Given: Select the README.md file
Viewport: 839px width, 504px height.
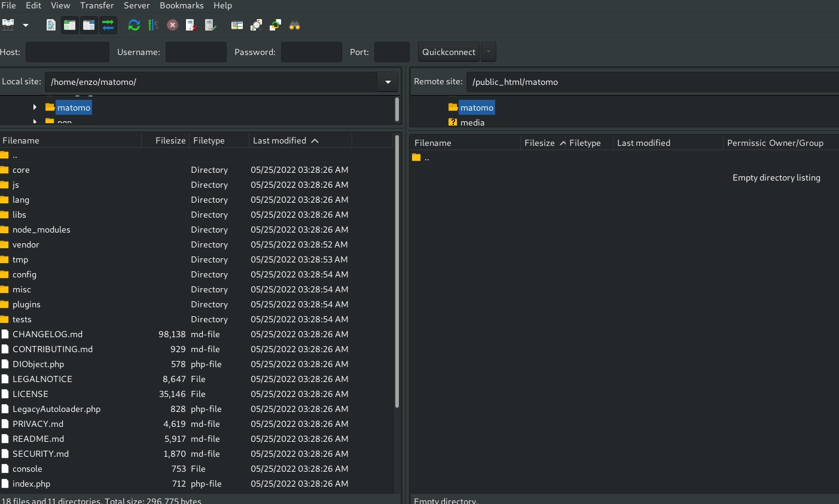Looking at the screenshot, I should click(196, 439).
